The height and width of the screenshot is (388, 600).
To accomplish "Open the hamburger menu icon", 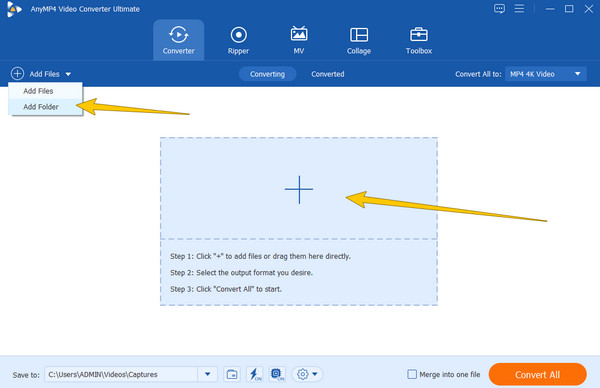I will pyautogui.click(x=519, y=8).
